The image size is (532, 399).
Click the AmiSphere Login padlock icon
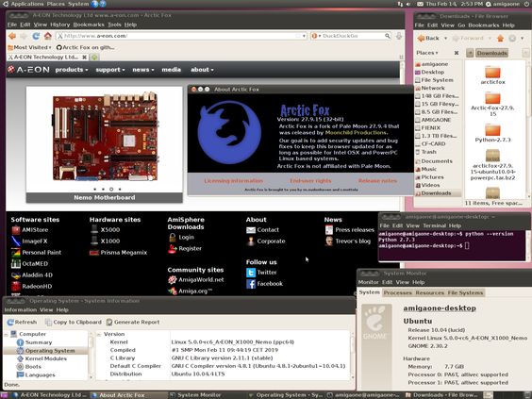173,237
